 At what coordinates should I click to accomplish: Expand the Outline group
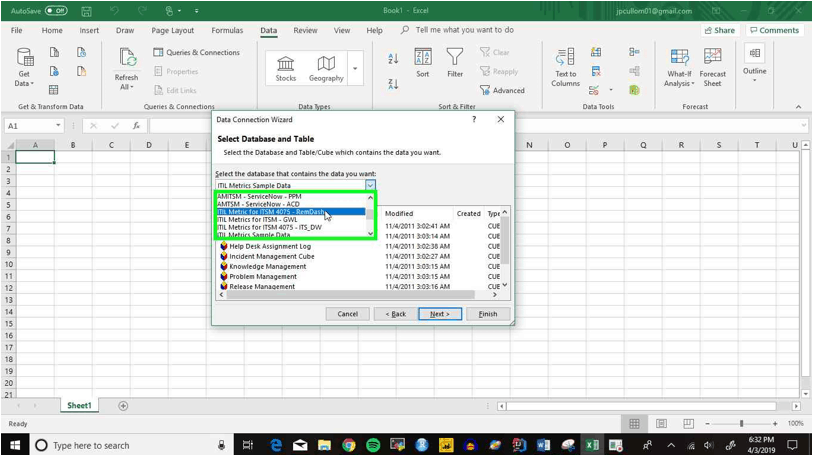754,63
